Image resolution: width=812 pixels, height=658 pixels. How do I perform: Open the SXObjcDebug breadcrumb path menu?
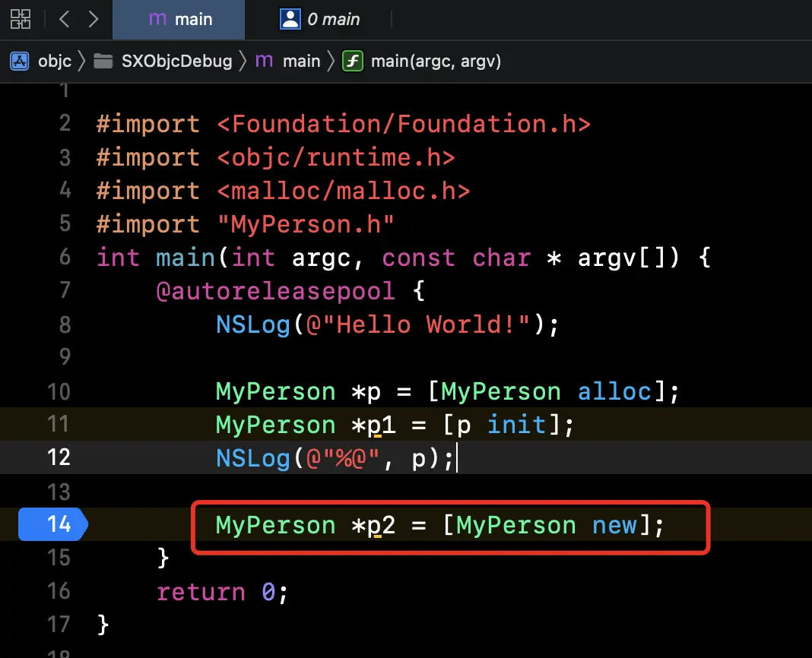176,61
